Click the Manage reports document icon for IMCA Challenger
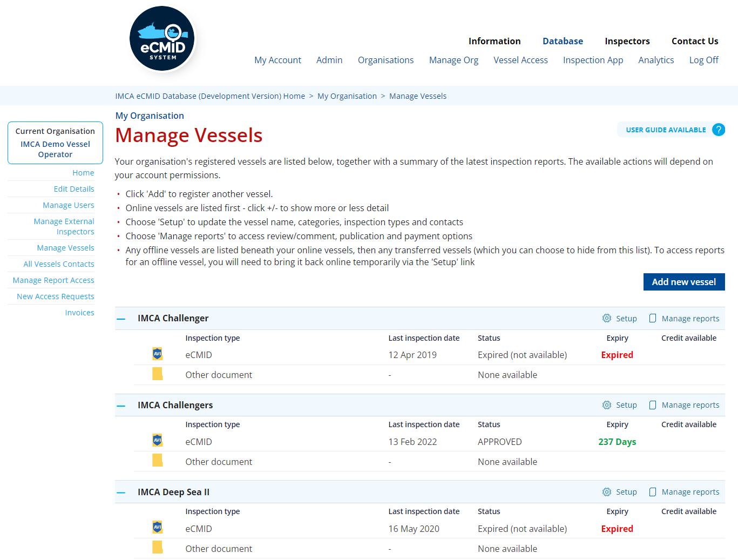Image resolution: width=738 pixels, height=560 pixels. coord(653,318)
